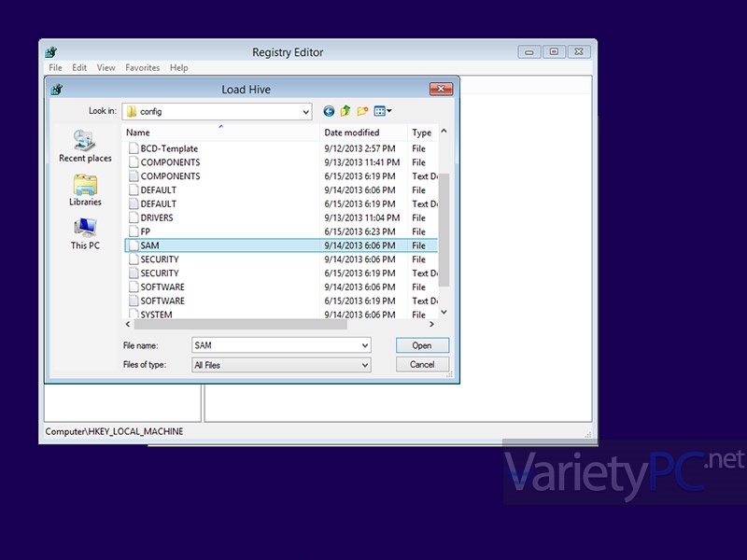Expand the File name dropdown arrow
Screen dimensions: 747x560
point(367,345)
